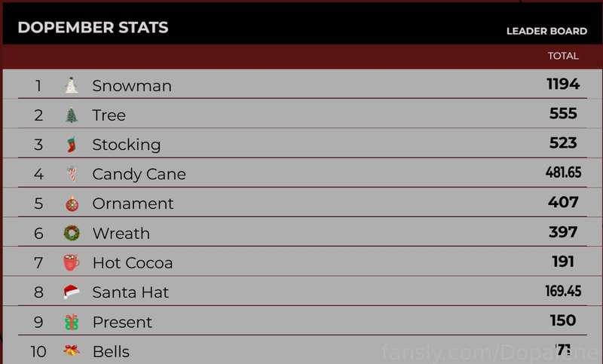603x364 pixels.
Task: Select the Snowman team name
Action: (132, 86)
